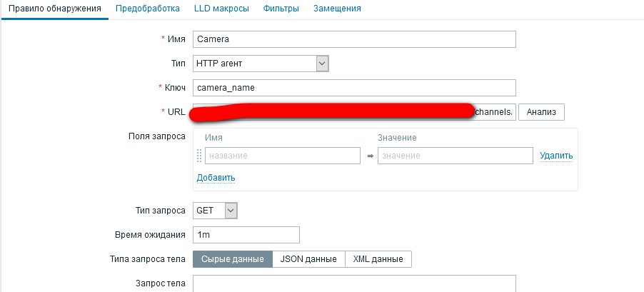
Task: Click inside the Запрос тела text area
Action: click(354, 283)
